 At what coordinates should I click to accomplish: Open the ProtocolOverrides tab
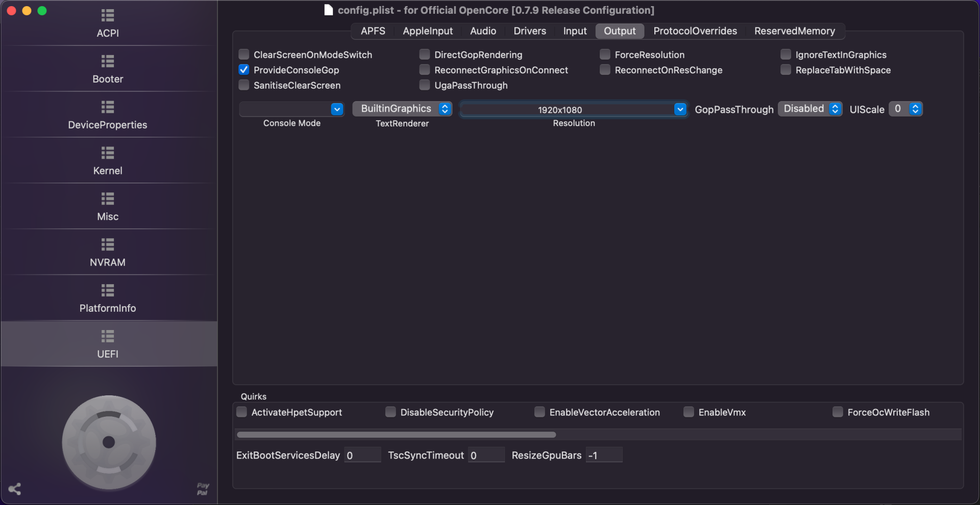695,31
